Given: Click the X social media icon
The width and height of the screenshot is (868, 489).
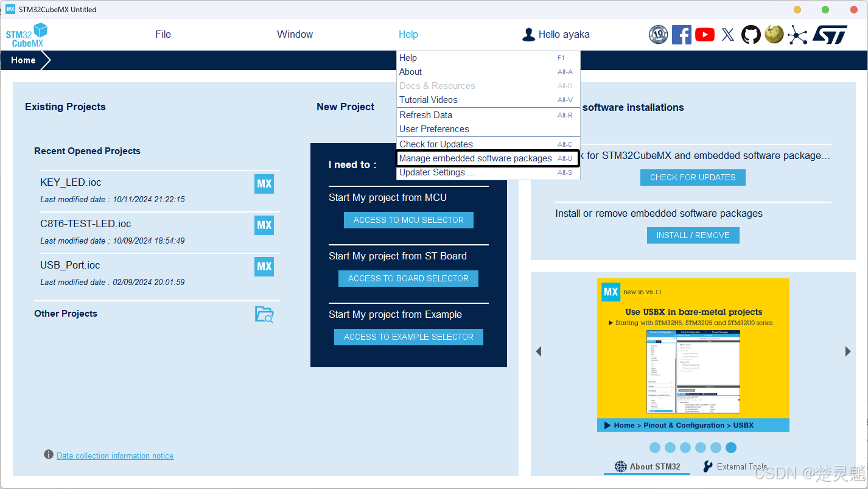Looking at the screenshot, I should (727, 35).
